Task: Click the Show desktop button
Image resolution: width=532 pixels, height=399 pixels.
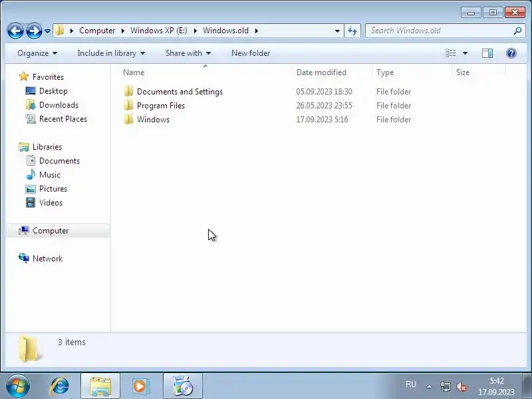Action: tap(527, 386)
